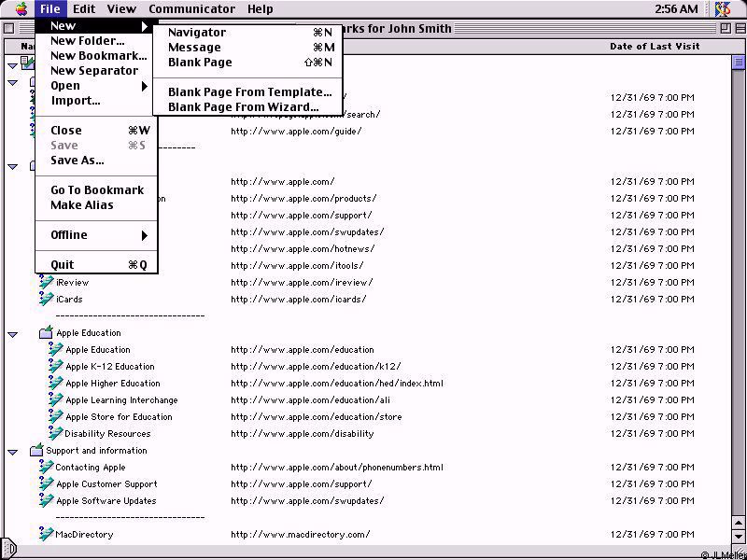The width and height of the screenshot is (747, 560).
Task: Choose New Separator menu item
Action: click(94, 71)
